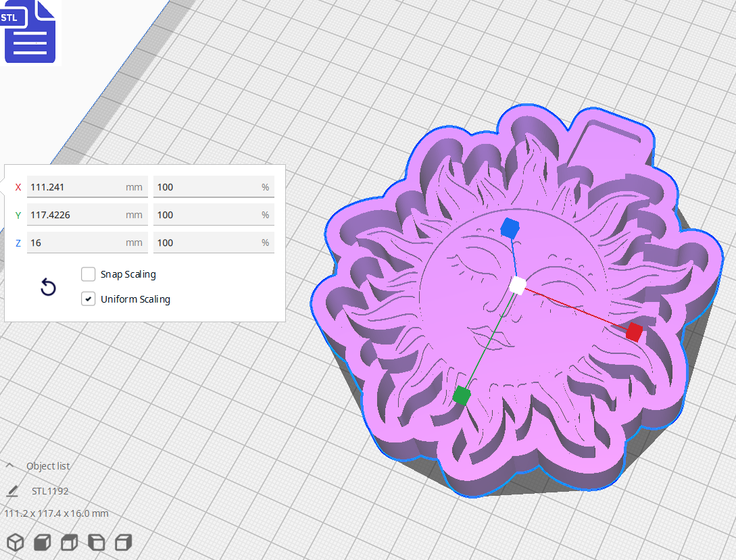The image size is (736, 560).
Task: Click the X dimension field showing 111.241
Action: 87,187
